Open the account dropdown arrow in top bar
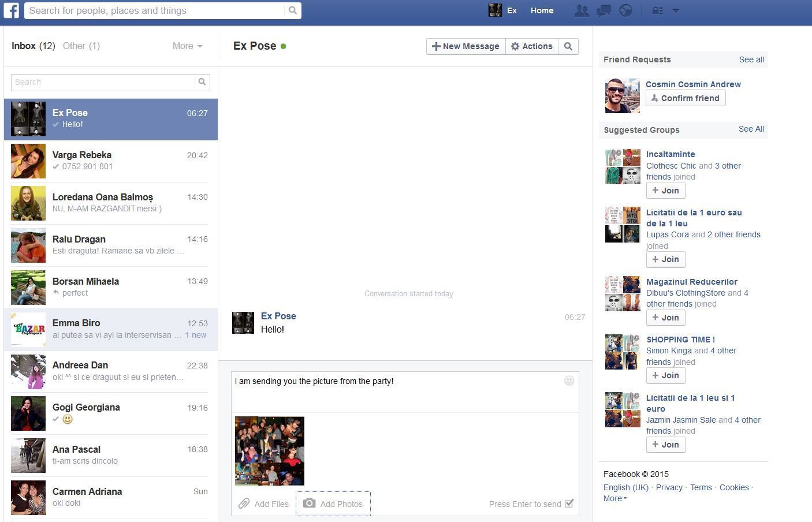The height and width of the screenshot is (522, 812). (676, 10)
